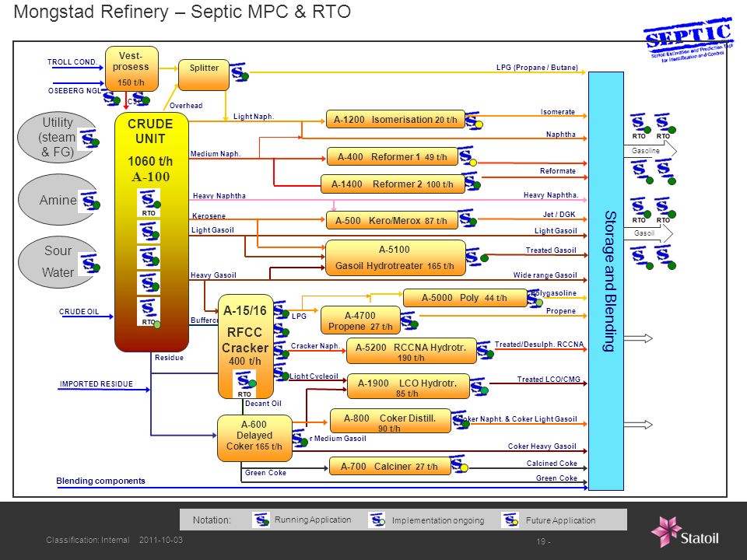
Task: Click the Future Application legend icon
Action: (510, 520)
